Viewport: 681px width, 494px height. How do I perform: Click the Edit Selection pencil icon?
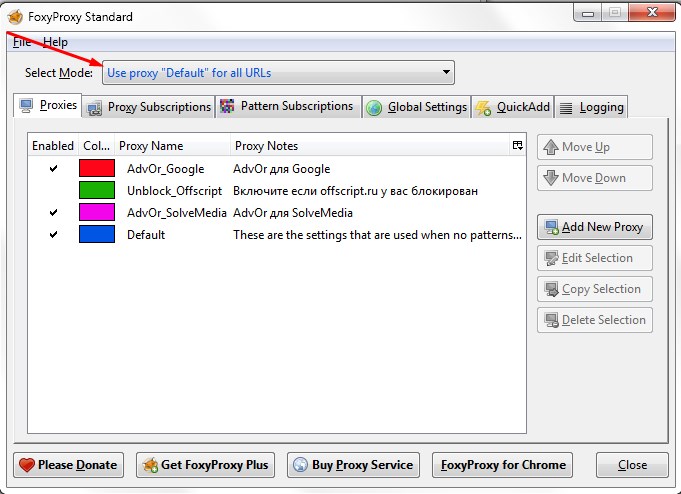pyautogui.click(x=552, y=258)
